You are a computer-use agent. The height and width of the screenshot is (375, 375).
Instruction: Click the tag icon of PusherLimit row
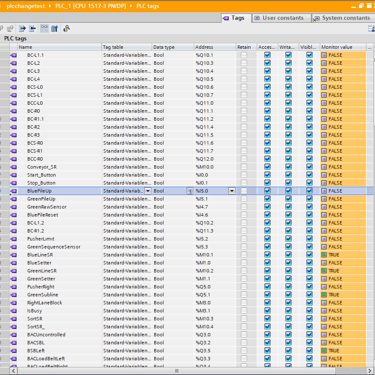(14, 239)
